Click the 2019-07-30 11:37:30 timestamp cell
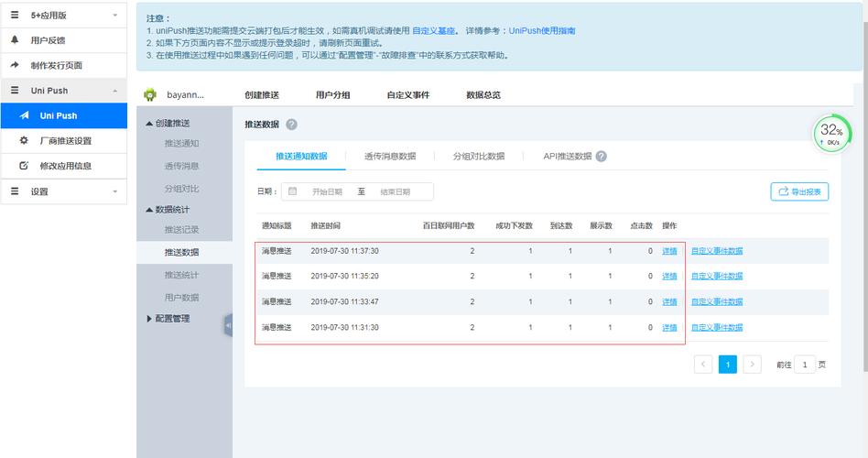868x458 pixels. [x=344, y=251]
